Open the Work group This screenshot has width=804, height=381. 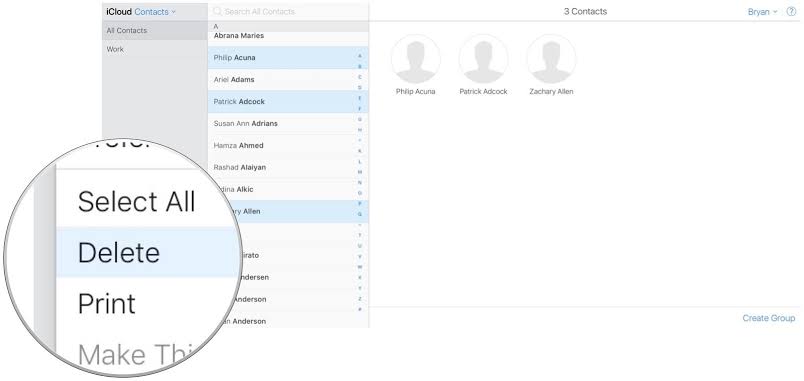[154, 50]
